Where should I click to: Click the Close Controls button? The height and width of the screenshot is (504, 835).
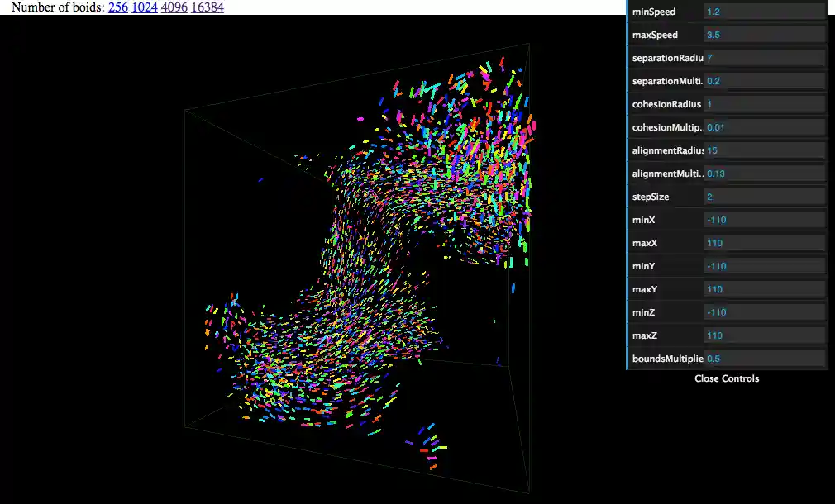[727, 378]
